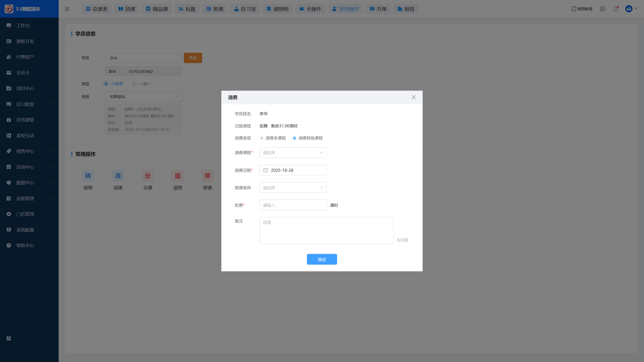Switch to the 私教 top tab
The height and width of the screenshot is (362, 644).
coord(187,9)
